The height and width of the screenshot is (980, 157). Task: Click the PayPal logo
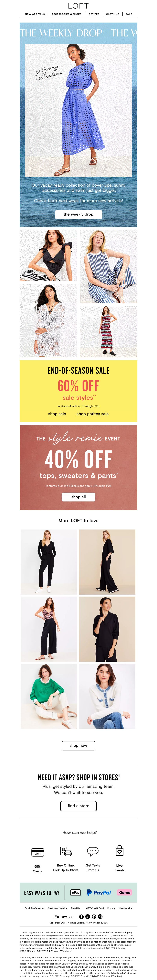click(x=99, y=893)
